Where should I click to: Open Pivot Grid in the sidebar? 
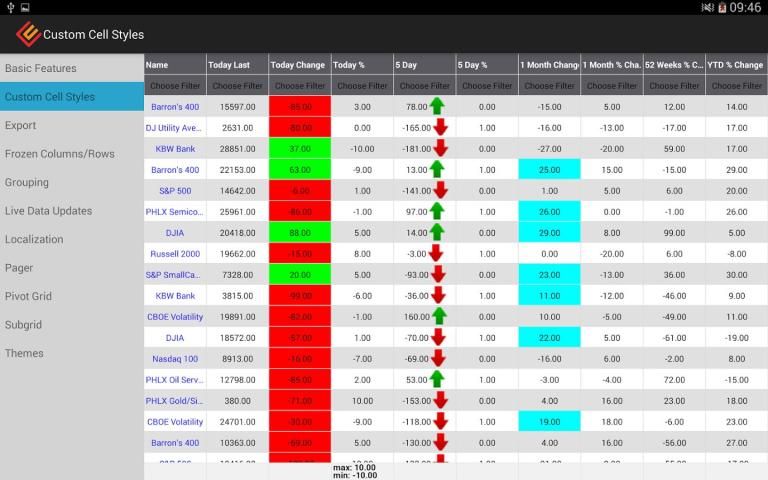pos(28,296)
